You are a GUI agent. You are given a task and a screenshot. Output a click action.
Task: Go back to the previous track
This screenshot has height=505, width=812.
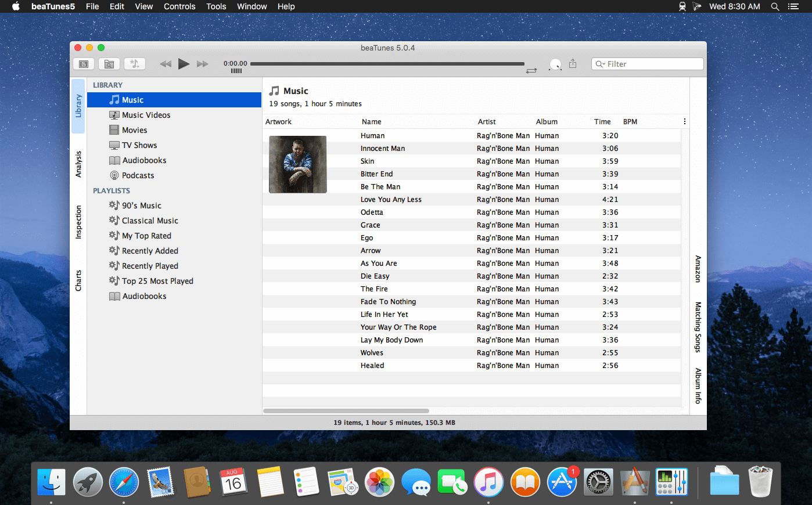pyautogui.click(x=166, y=64)
